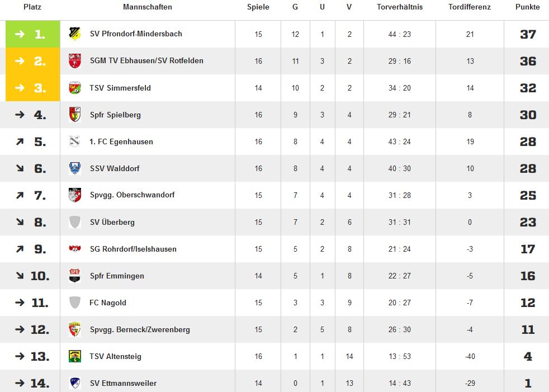Click the TSV Simmersfeld club logo
The width and height of the screenshot is (549, 392).
(74, 88)
